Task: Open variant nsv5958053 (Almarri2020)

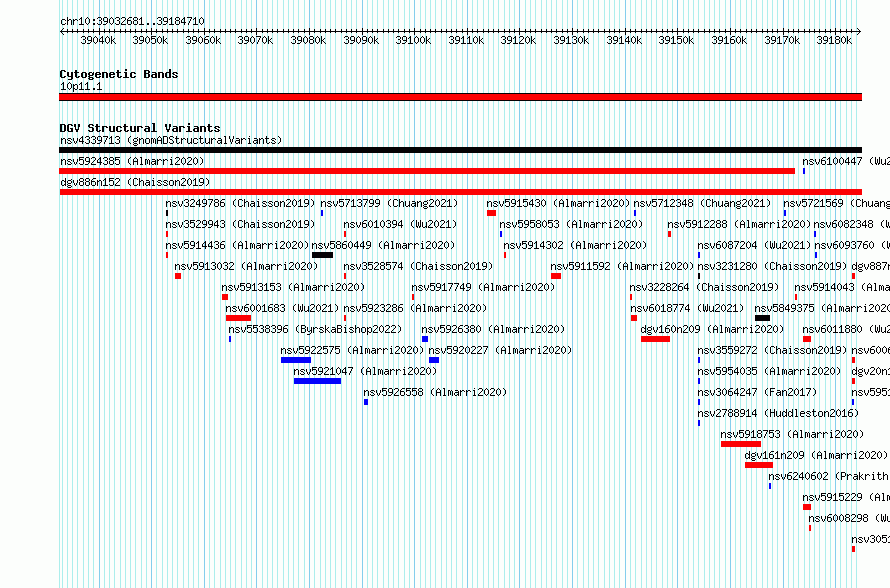Action: click(x=571, y=224)
